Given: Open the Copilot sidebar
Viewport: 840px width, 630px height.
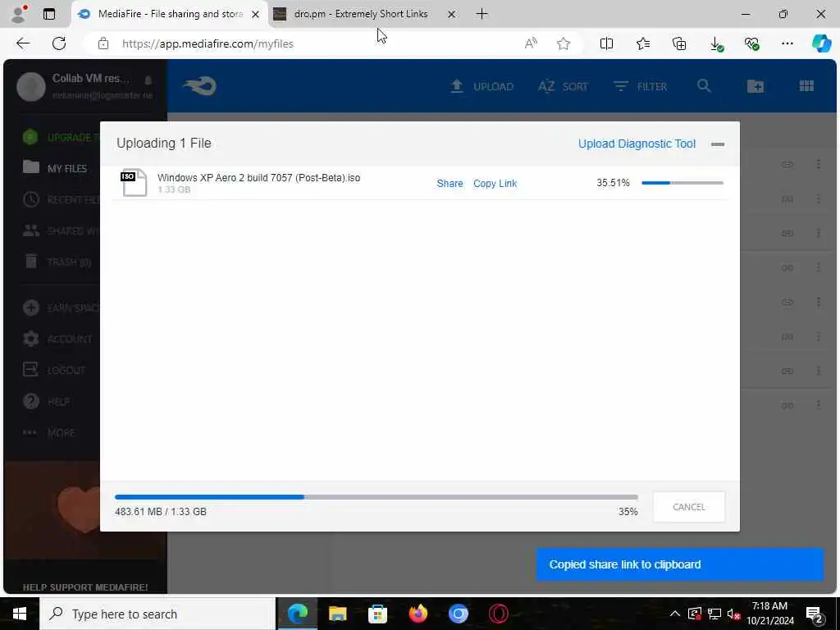Looking at the screenshot, I should (x=822, y=43).
